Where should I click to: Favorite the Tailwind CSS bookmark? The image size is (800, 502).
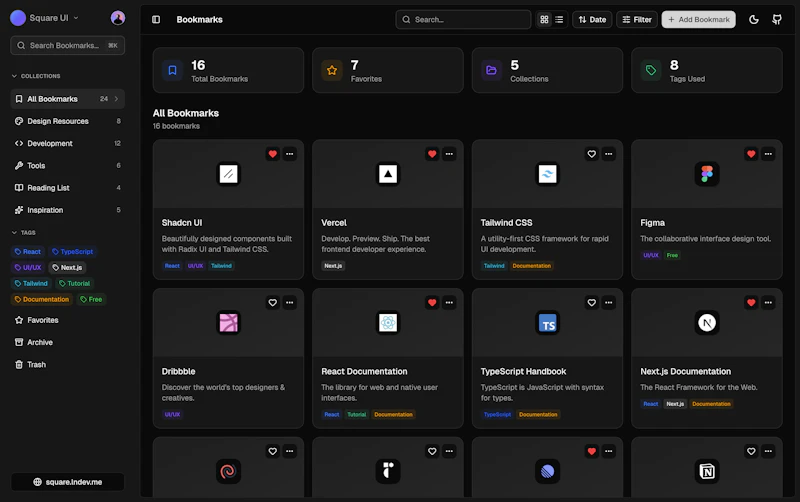pyautogui.click(x=591, y=154)
